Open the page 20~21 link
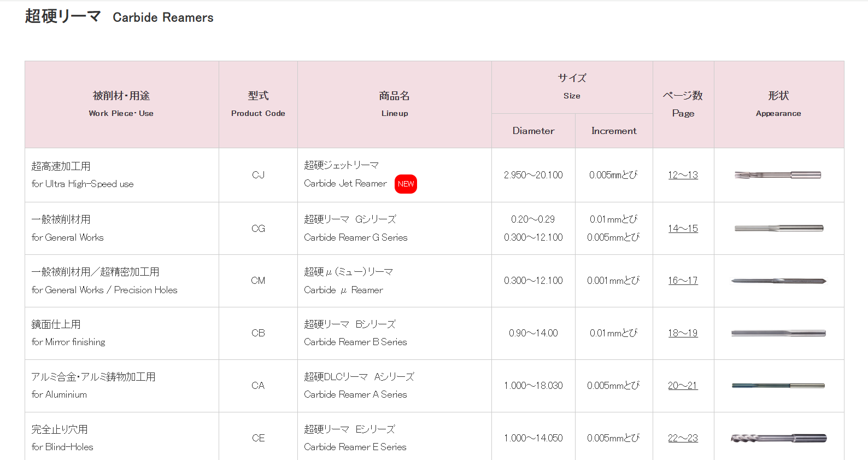The width and height of the screenshot is (868, 460). click(683, 386)
